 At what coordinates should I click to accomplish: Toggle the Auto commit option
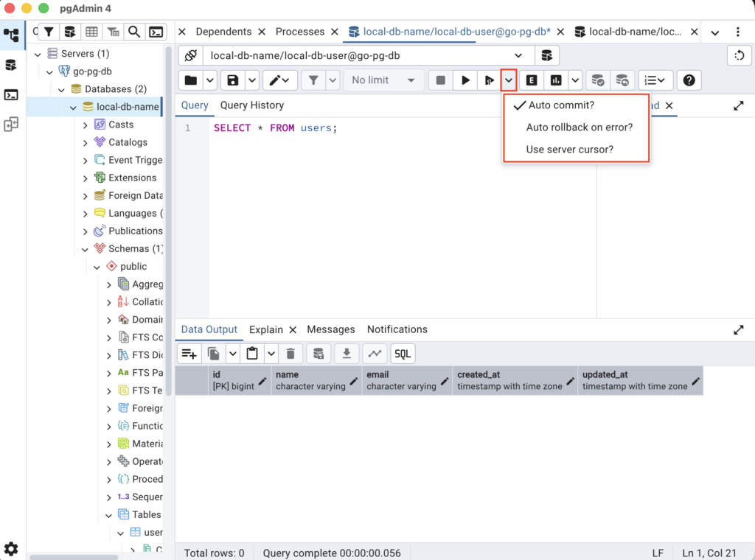tap(561, 105)
